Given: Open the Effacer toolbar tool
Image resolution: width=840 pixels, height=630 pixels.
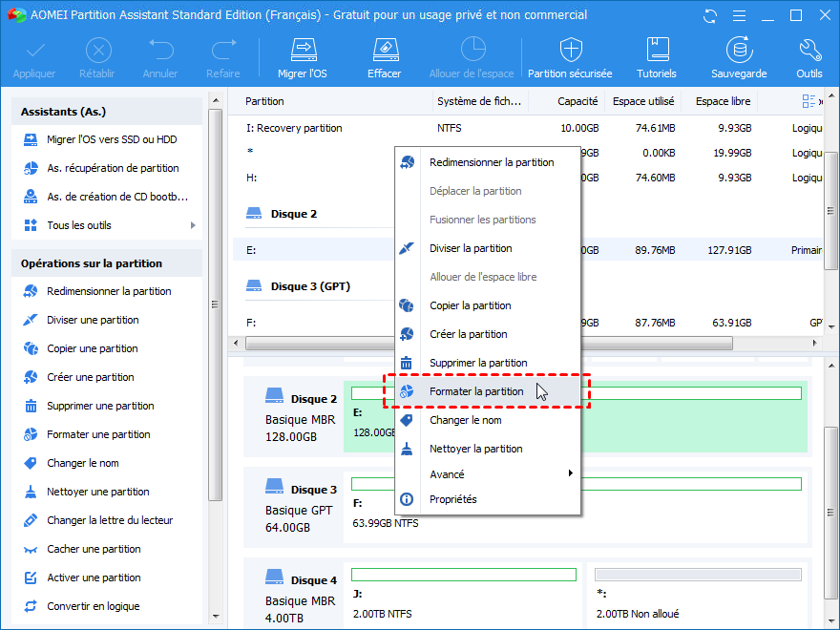Looking at the screenshot, I should coord(384,58).
